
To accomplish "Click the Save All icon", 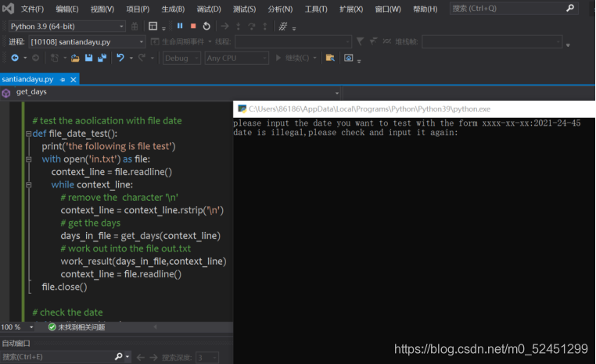I will pos(102,58).
